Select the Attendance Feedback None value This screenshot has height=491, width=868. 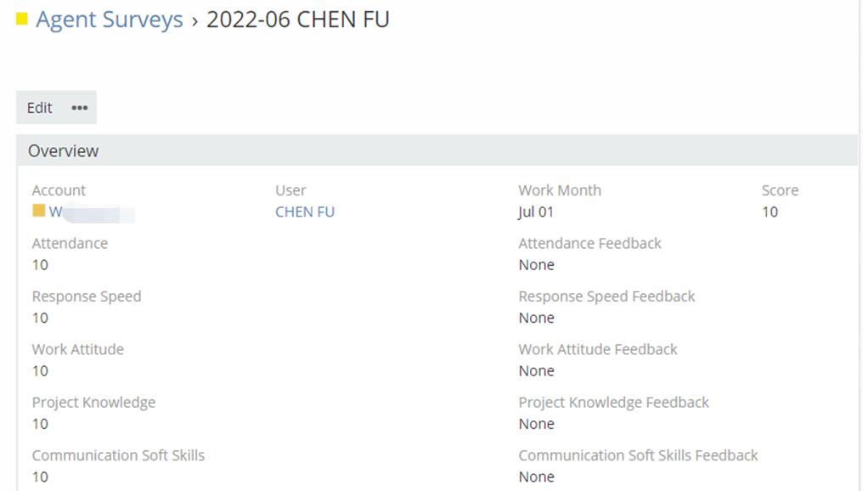point(536,264)
